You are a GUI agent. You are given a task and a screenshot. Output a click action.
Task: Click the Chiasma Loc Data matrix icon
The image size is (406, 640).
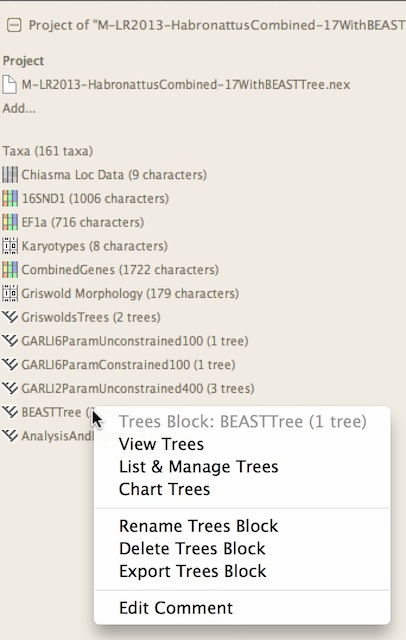point(10,175)
